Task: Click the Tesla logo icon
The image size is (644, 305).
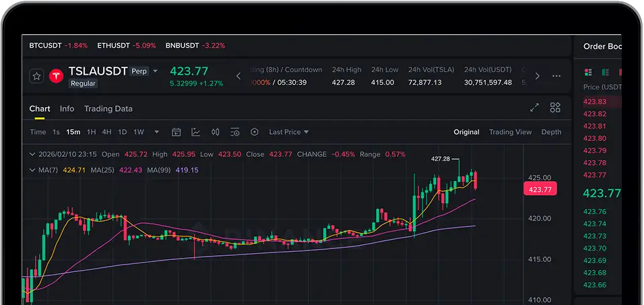Action: 56,76
